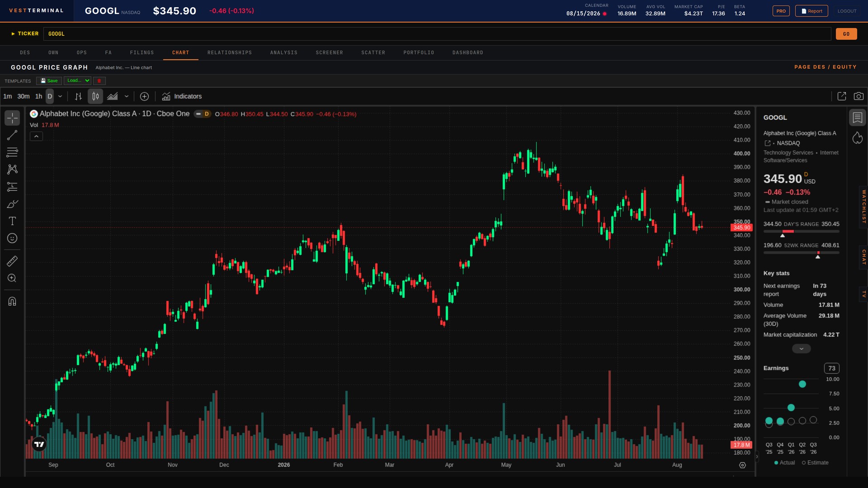This screenshot has width=868, height=488.
Task: Click the earnings countdown 73 badge
Action: pyautogui.click(x=831, y=368)
